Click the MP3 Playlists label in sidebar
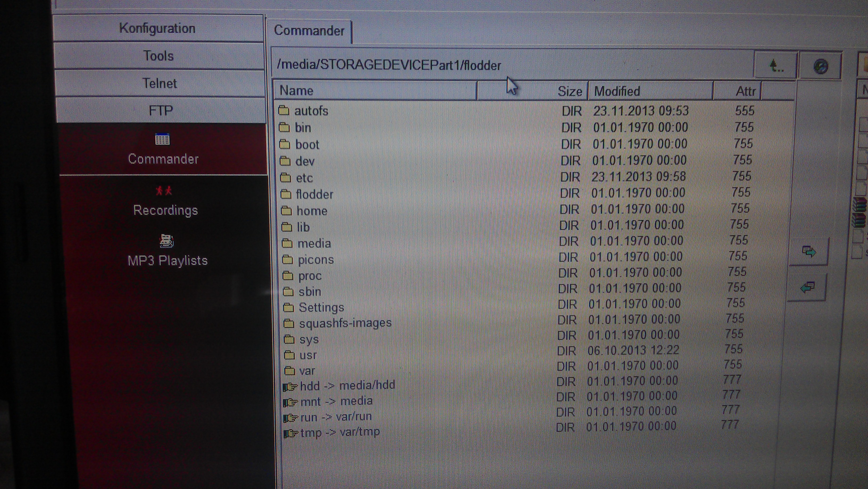This screenshot has width=868, height=489. pos(168,261)
